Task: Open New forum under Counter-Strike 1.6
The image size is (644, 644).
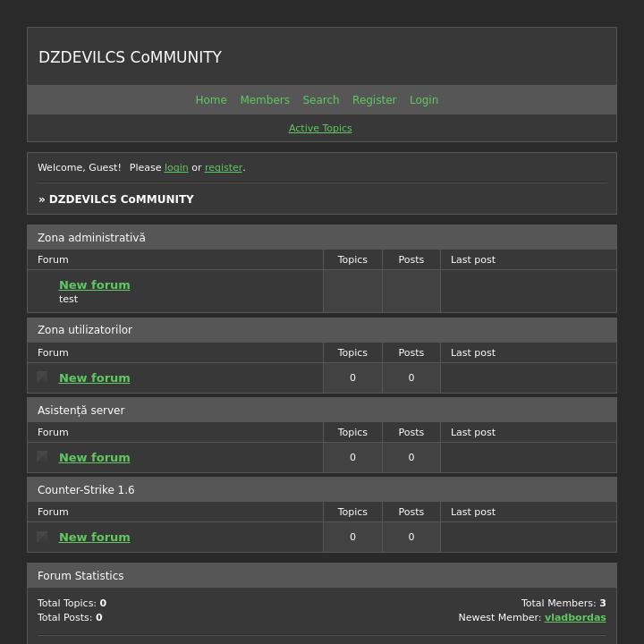Action: click(95, 537)
